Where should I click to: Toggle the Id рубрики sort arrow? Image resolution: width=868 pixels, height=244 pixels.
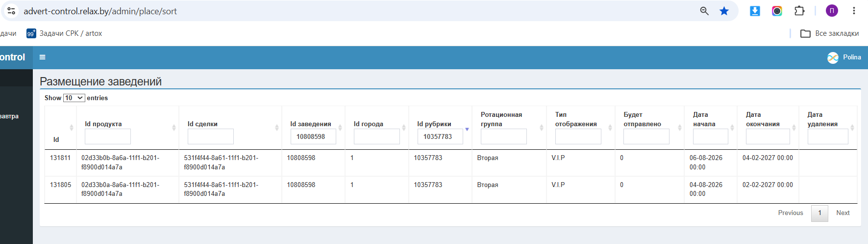pos(467,129)
